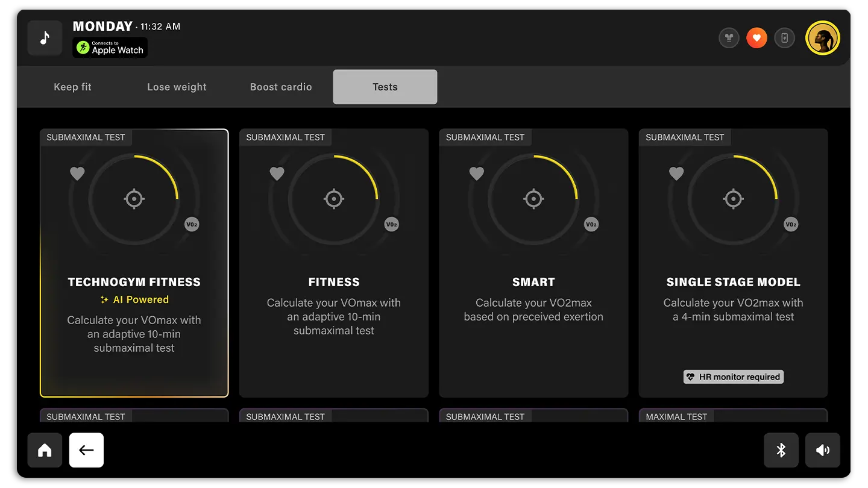The height and width of the screenshot is (488, 868).
Task: Open the FITNESS test title
Action: click(x=334, y=282)
